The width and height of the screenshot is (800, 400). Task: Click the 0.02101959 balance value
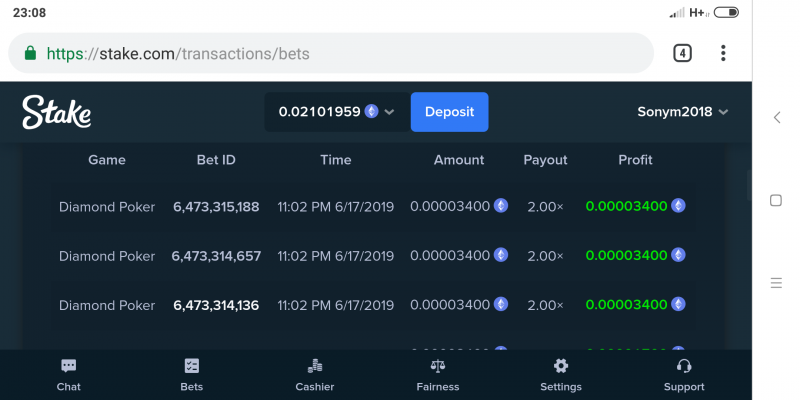pos(319,112)
